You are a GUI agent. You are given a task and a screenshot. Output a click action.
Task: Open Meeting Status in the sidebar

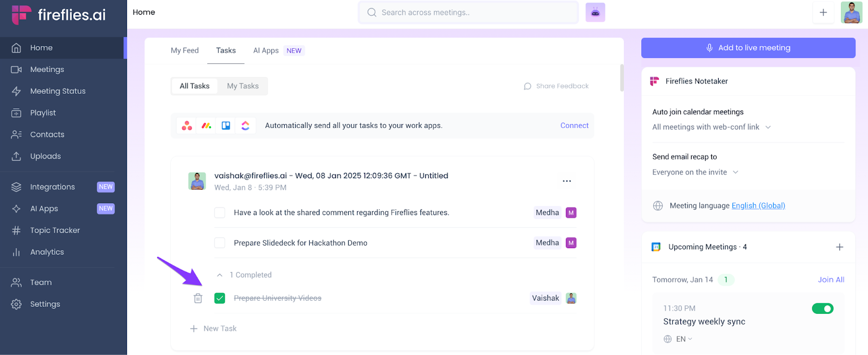point(63,91)
